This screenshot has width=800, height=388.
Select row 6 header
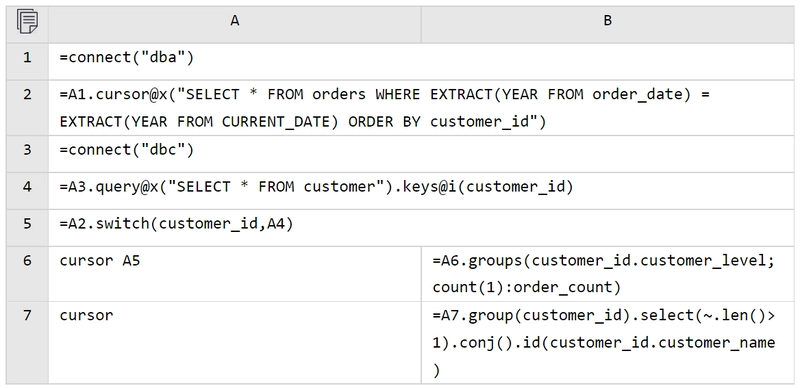click(x=27, y=274)
